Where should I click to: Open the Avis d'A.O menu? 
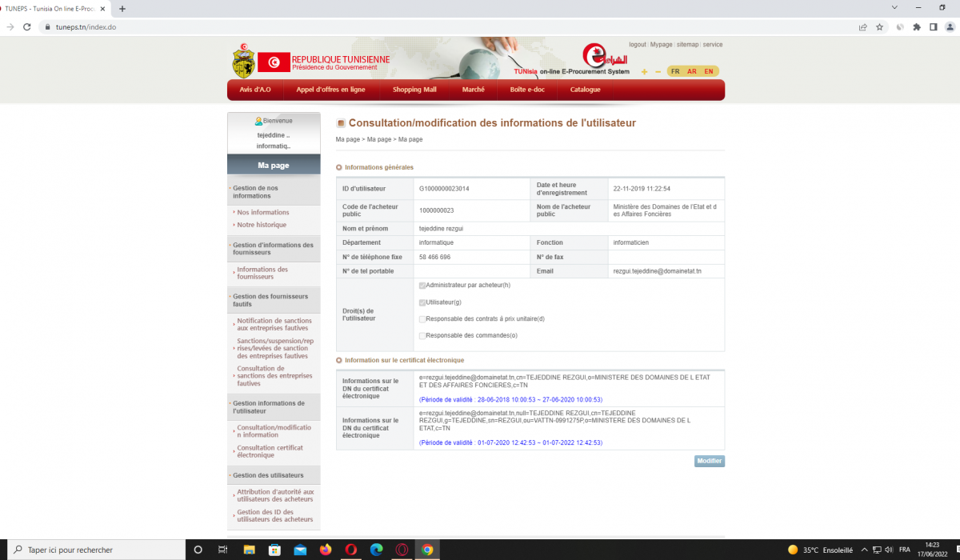pyautogui.click(x=255, y=90)
